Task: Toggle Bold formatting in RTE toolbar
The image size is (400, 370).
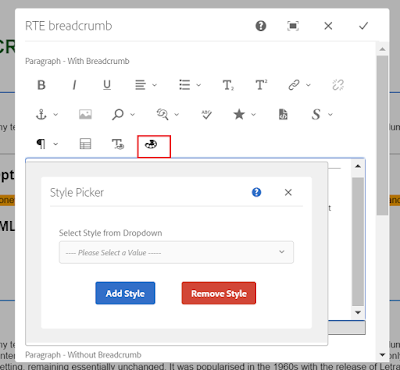Action: [x=41, y=85]
